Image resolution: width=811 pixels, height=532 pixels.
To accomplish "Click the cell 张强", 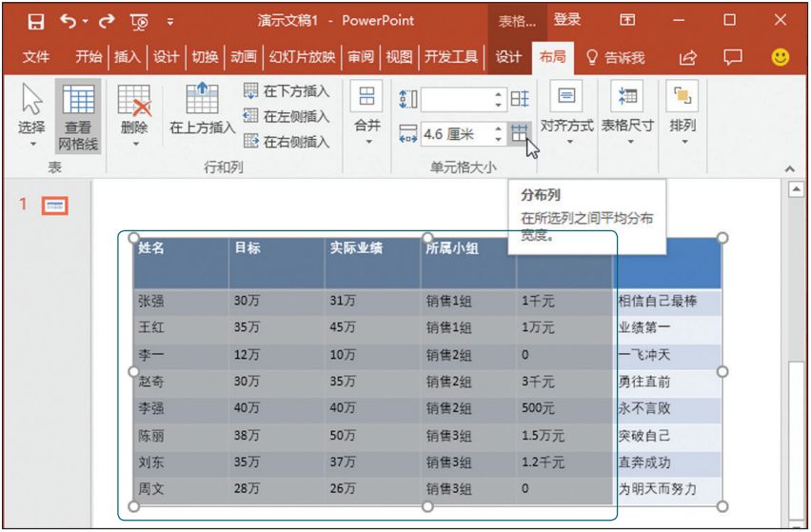I will click(181, 302).
